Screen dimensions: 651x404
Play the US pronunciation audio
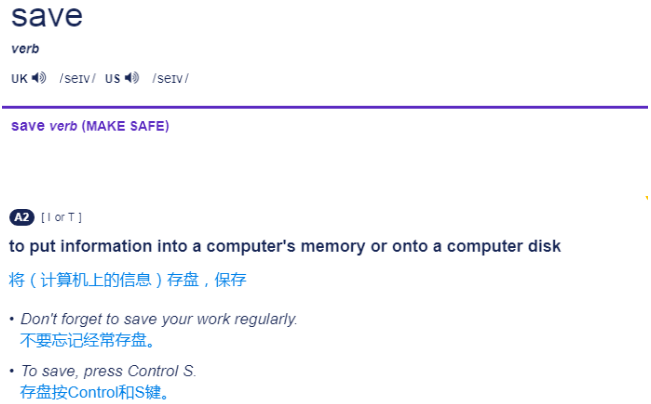tap(132, 78)
